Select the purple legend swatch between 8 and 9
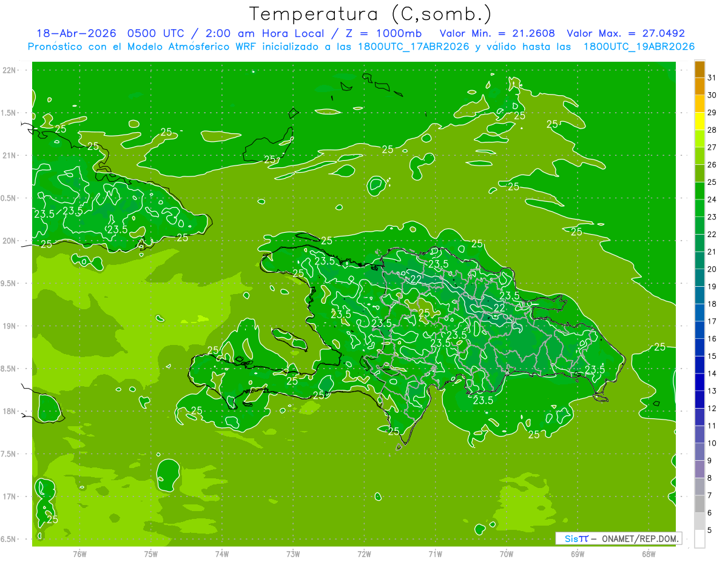 pos(699,469)
